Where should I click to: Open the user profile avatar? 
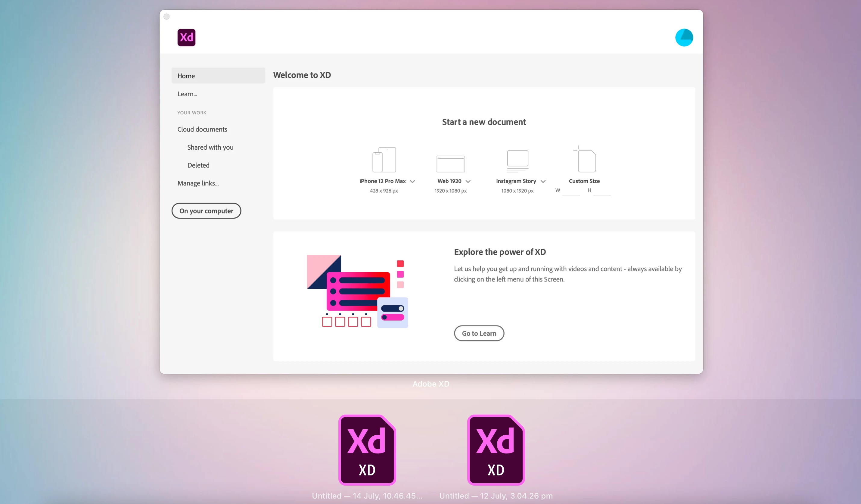(x=684, y=37)
